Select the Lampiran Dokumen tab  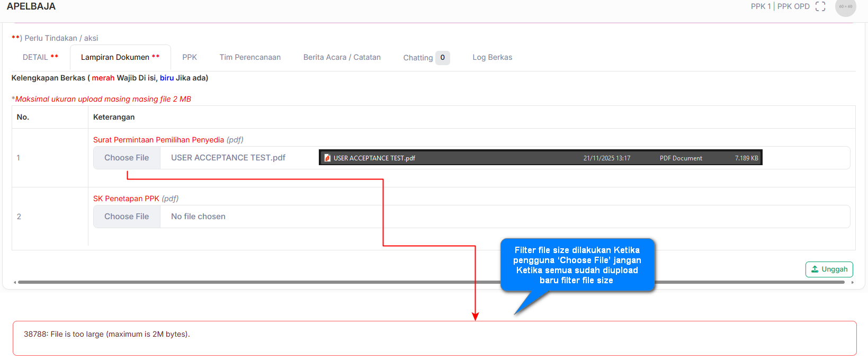click(x=120, y=57)
